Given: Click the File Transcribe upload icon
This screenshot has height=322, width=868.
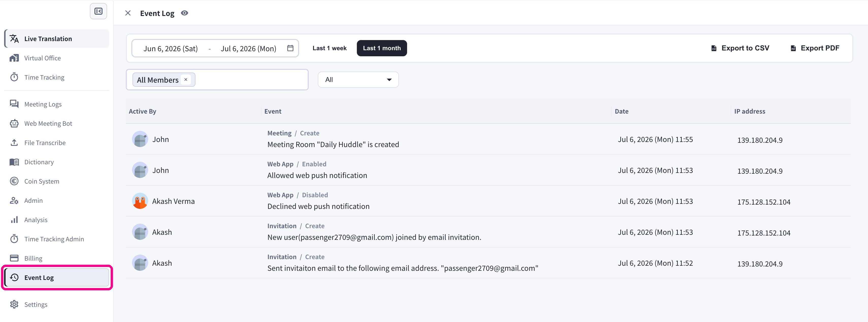Looking at the screenshot, I should [x=14, y=143].
